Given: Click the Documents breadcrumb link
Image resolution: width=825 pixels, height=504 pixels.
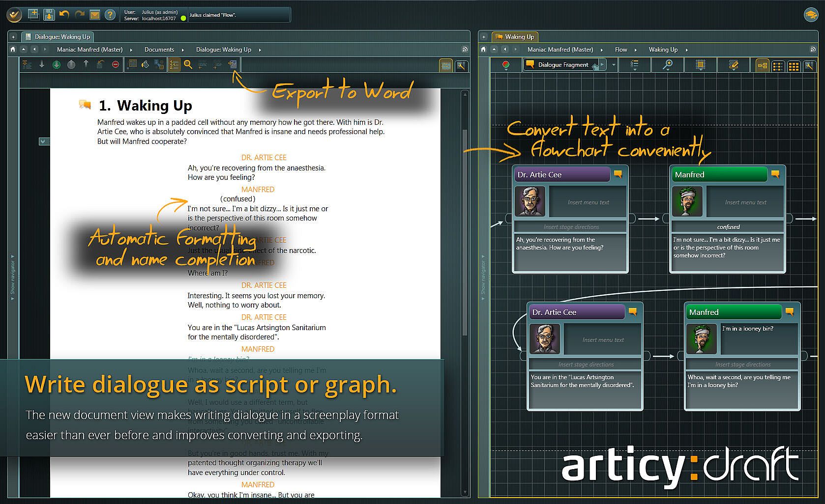Looking at the screenshot, I should (159, 50).
